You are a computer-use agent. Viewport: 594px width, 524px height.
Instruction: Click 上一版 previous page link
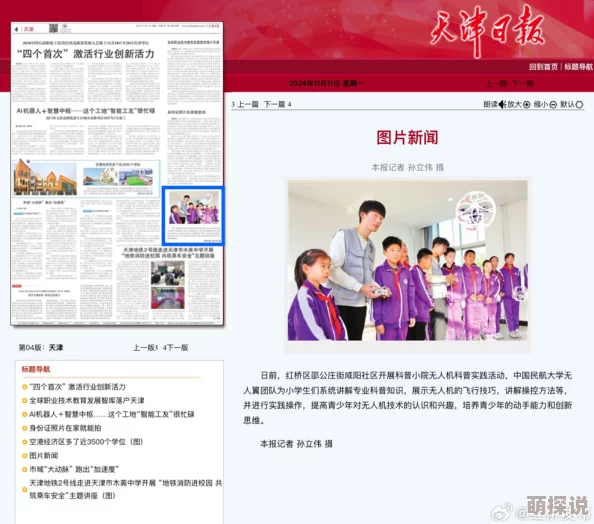click(144, 347)
